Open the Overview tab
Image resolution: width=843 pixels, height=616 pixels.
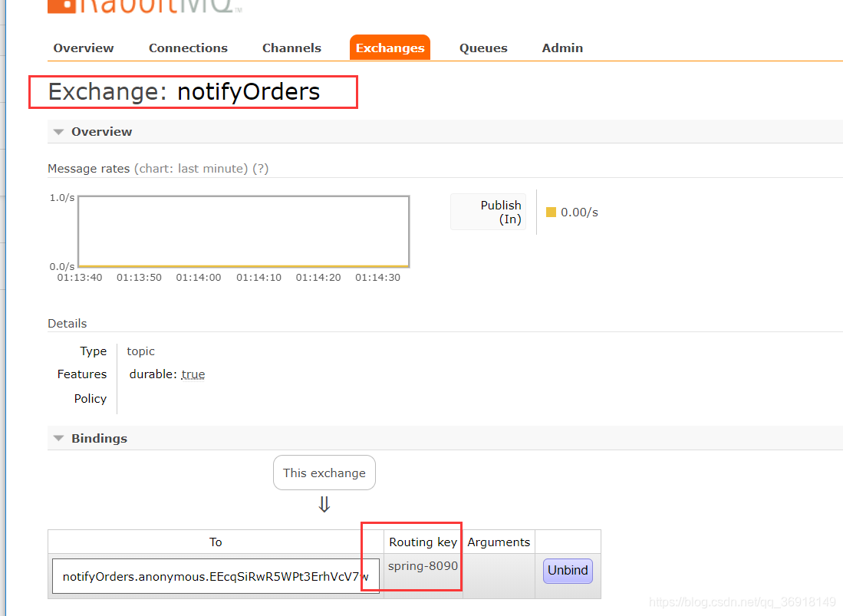point(84,48)
